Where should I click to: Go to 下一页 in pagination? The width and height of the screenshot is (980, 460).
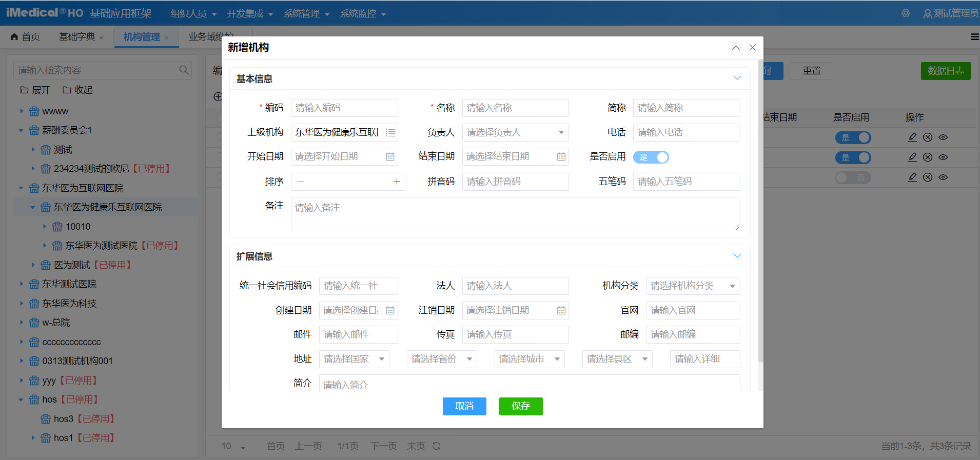pos(383,446)
